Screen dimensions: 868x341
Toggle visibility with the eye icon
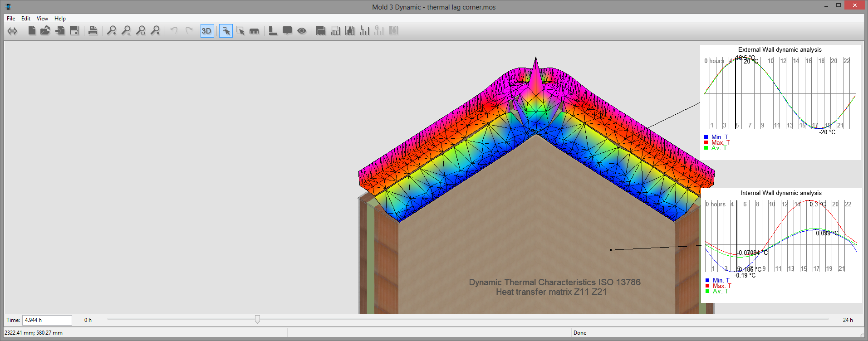pos(302,31)
